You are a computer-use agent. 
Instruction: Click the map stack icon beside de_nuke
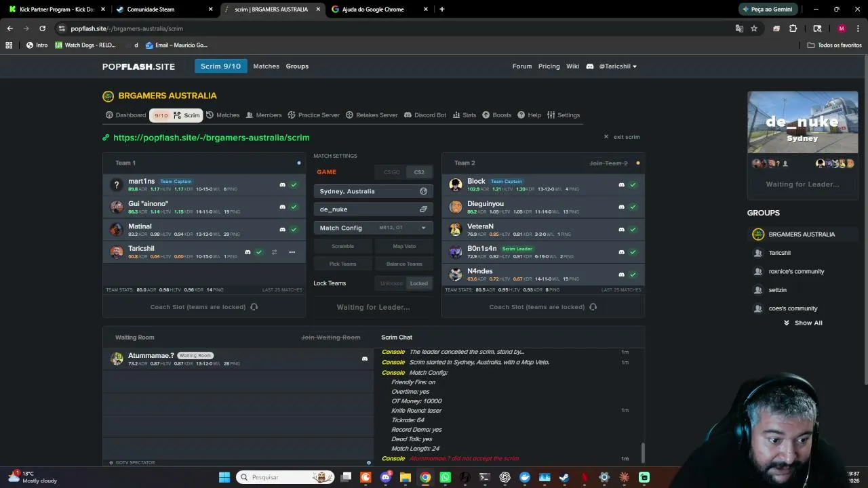pyautogui.click(x=423, y=209)
